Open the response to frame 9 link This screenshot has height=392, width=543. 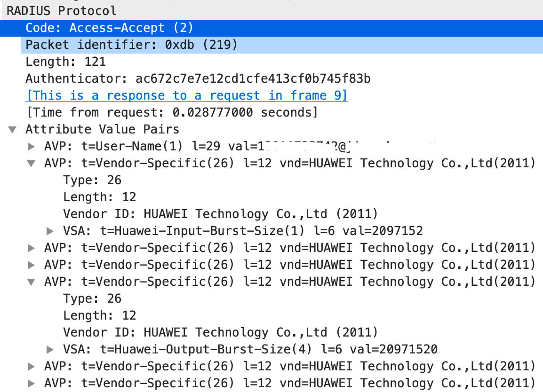tap(187, 95)
